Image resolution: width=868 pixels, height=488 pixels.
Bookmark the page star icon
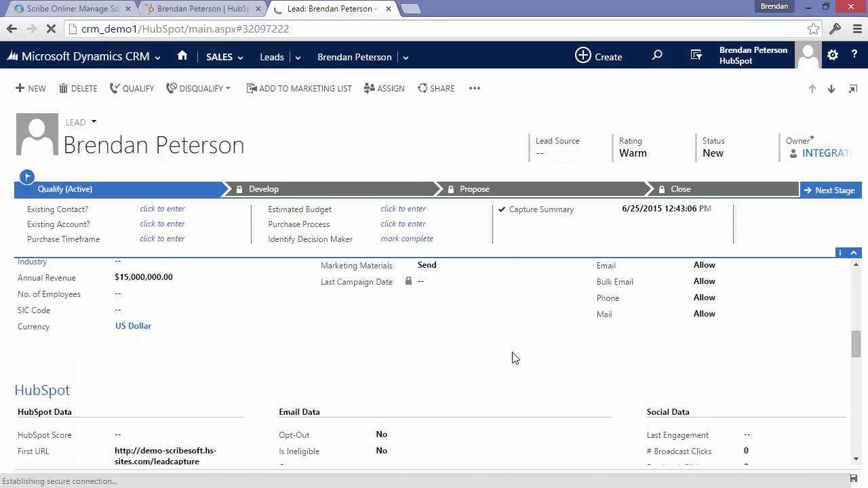[x=813, y=28]
